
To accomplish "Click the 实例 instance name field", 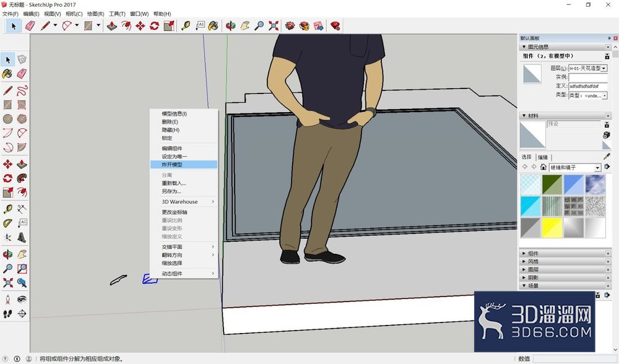I will (x=588, y=77).
